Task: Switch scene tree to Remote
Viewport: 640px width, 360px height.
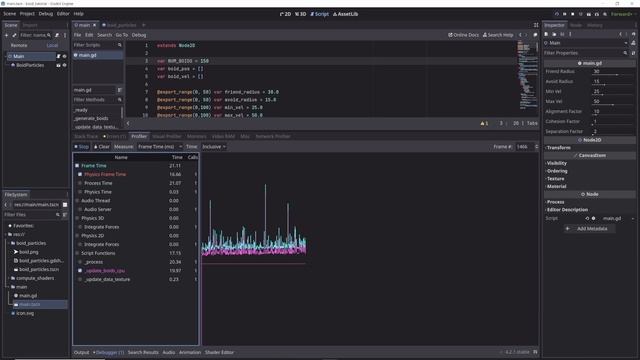Action: [x=19, y=45]
